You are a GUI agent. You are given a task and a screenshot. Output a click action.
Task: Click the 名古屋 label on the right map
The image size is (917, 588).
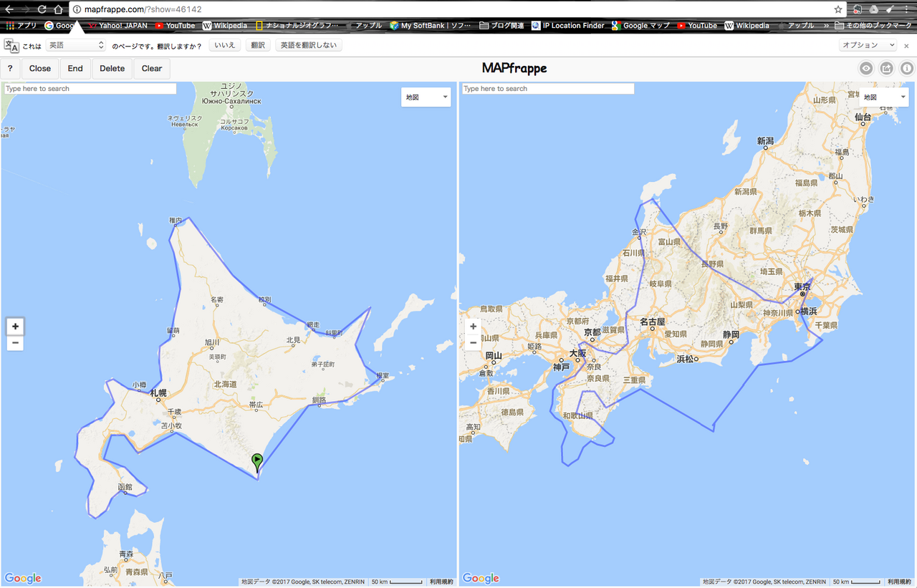(653, 322)
